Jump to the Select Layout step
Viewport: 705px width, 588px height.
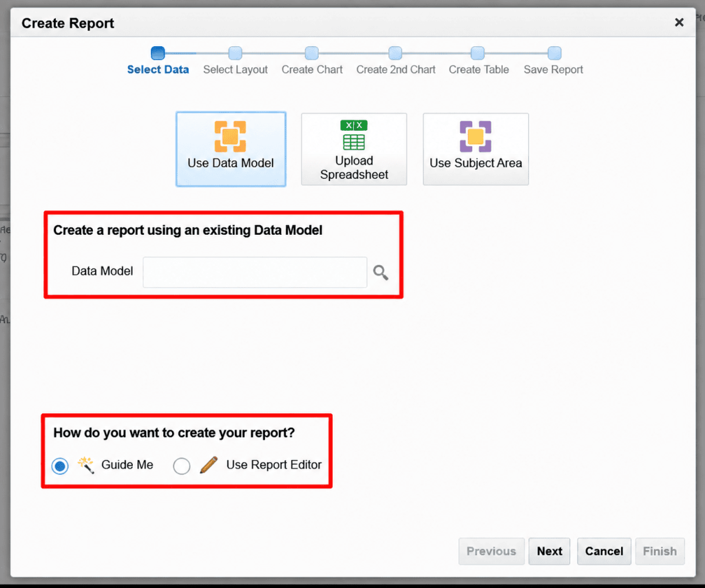pos(235,70)
